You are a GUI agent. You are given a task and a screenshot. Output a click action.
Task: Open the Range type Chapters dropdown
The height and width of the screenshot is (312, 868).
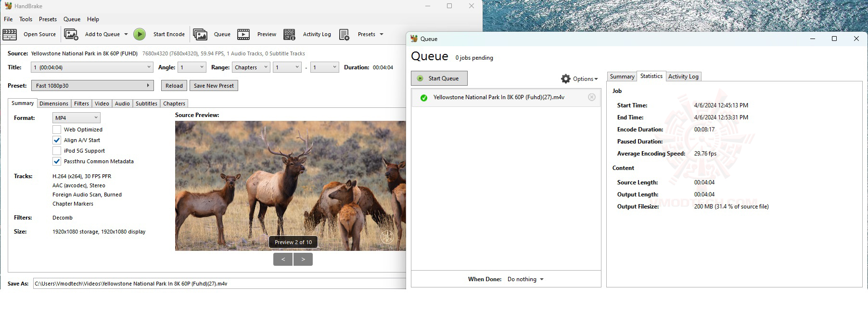pos(251,67)
